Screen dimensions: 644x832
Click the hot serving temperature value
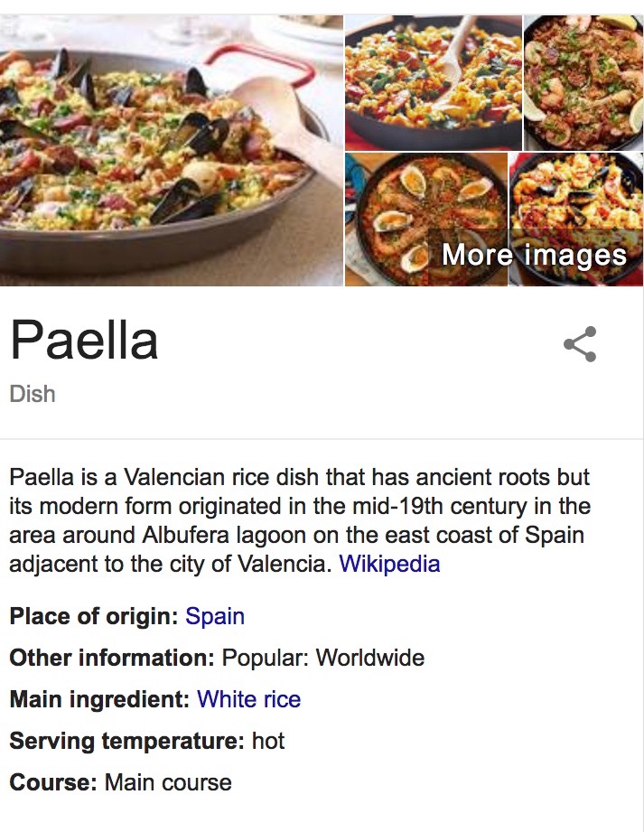[x=268, y=741]
